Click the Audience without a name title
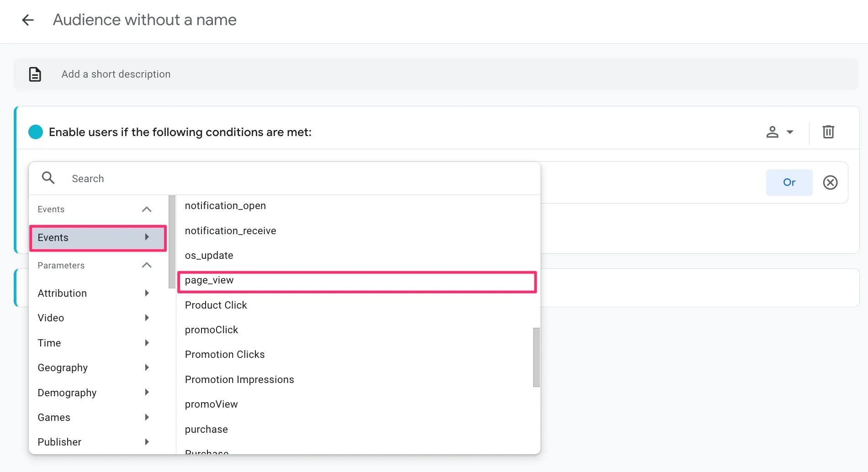868x472 pixels. [x=145, y=20]
